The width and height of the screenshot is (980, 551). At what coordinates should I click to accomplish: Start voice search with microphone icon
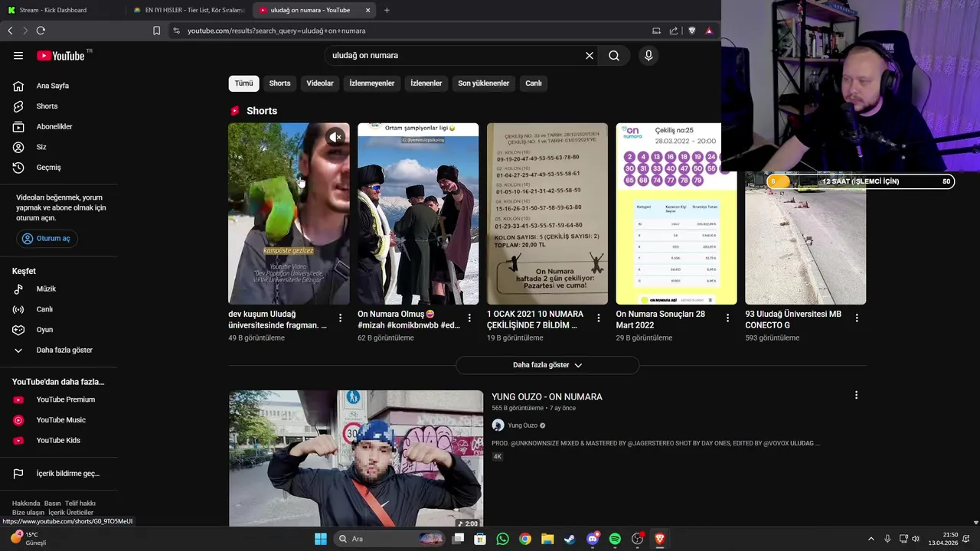pyautogui.click(x=648, y=55)
